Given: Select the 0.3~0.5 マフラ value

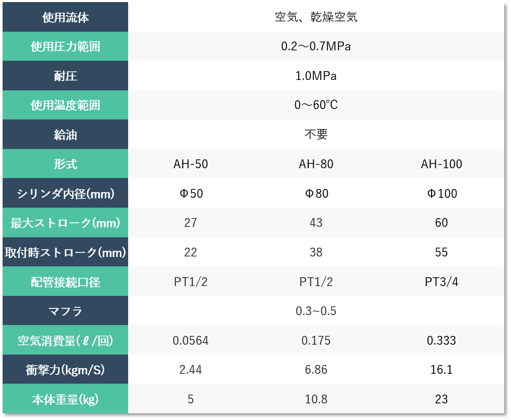Looking at the screenshot, I should tap(316, 311).
